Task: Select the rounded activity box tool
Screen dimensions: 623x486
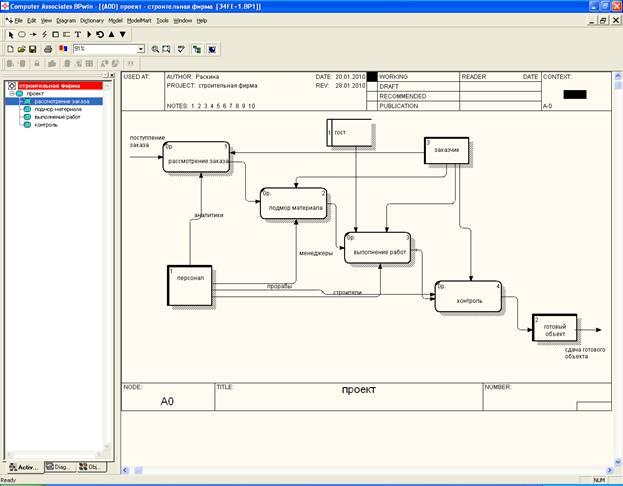Action: [21, 34]
